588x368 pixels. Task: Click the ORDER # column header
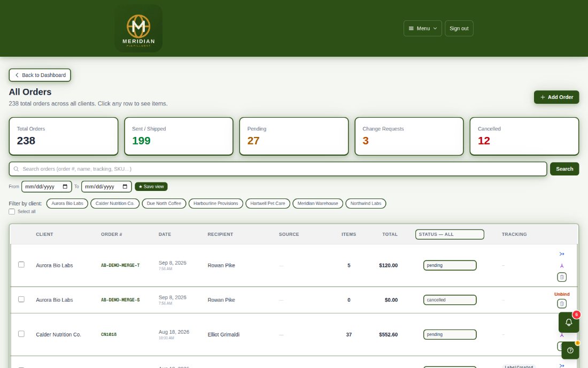[111, 234]
